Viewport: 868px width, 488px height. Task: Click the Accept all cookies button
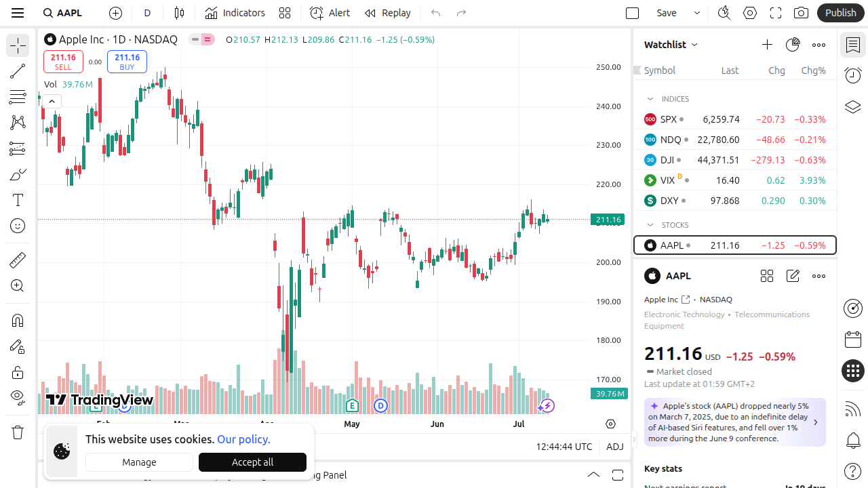252,462
